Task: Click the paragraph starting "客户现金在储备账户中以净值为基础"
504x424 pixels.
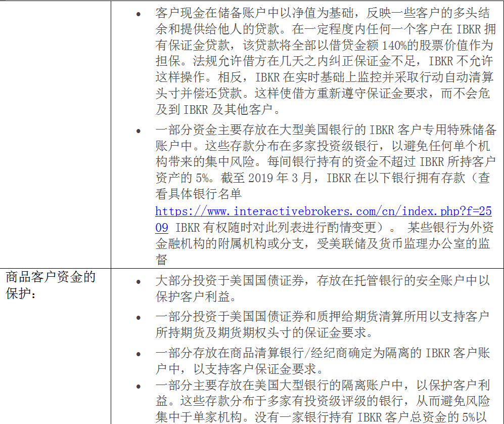Action: 326,61
